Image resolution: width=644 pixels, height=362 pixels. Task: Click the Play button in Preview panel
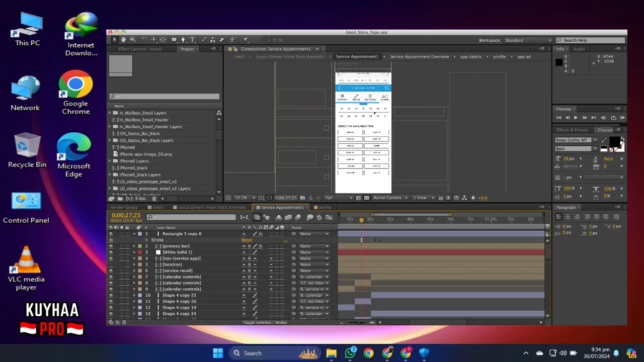pos(576,118)
